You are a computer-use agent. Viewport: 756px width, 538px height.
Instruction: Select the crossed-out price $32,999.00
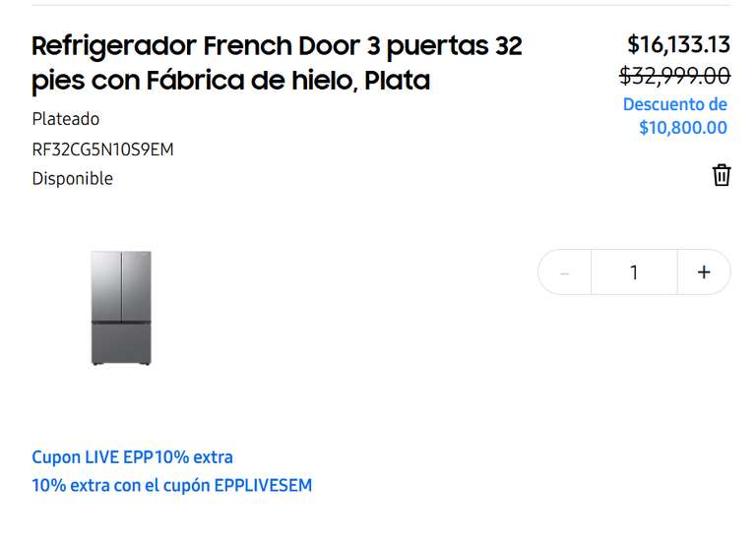(x=675, y=76)
